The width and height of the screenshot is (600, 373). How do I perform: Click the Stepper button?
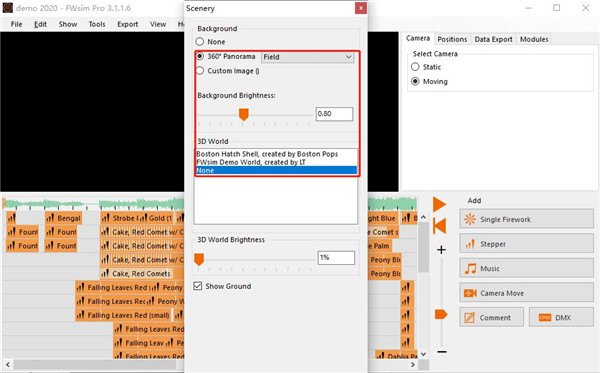coord(527,244)
